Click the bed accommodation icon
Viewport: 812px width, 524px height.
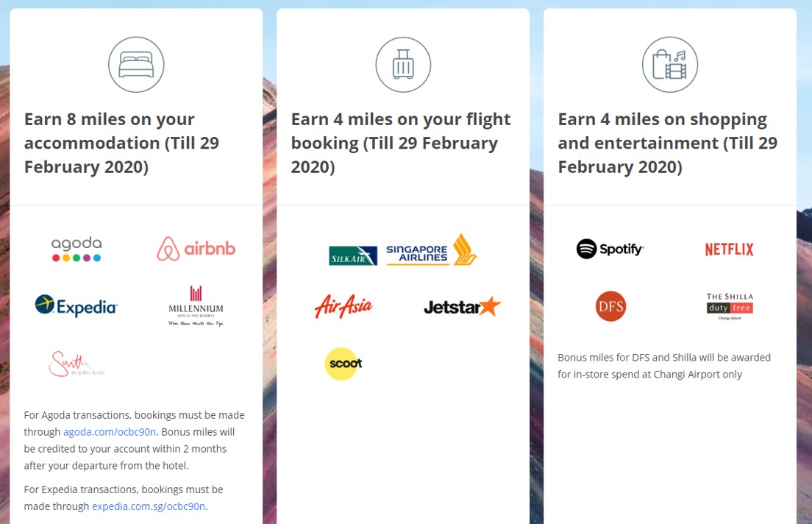pos(136,65)
